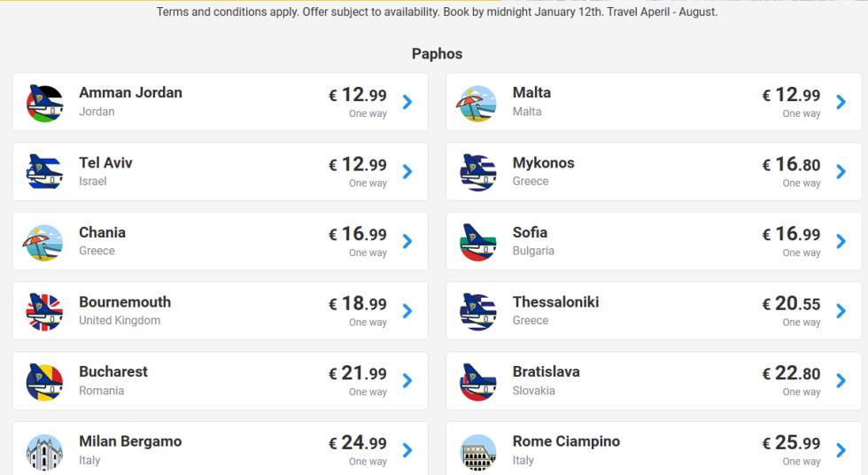Screen dimensions: 868x475
Task: Open the Bratislava fare chevron arrow
Action: click(841, 381)
